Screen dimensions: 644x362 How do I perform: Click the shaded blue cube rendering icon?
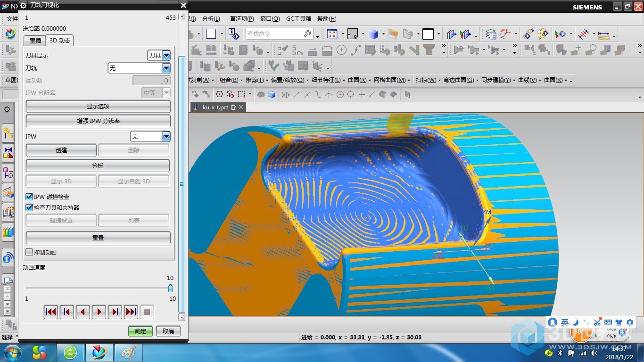click(x=373, y=34)
